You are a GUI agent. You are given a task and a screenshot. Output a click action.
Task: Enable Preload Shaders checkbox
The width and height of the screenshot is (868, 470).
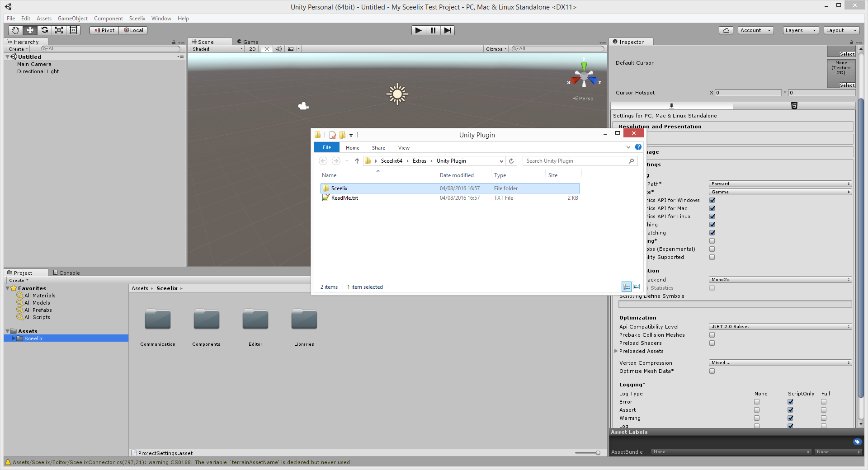click(712, 343)
